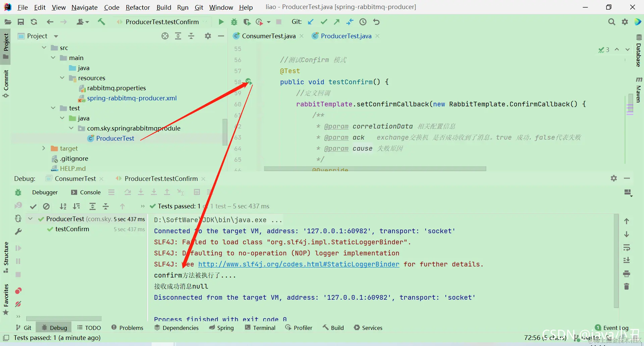Open the Navigate menu
This screenshot has width=644, height=346.
click(85, 7)
